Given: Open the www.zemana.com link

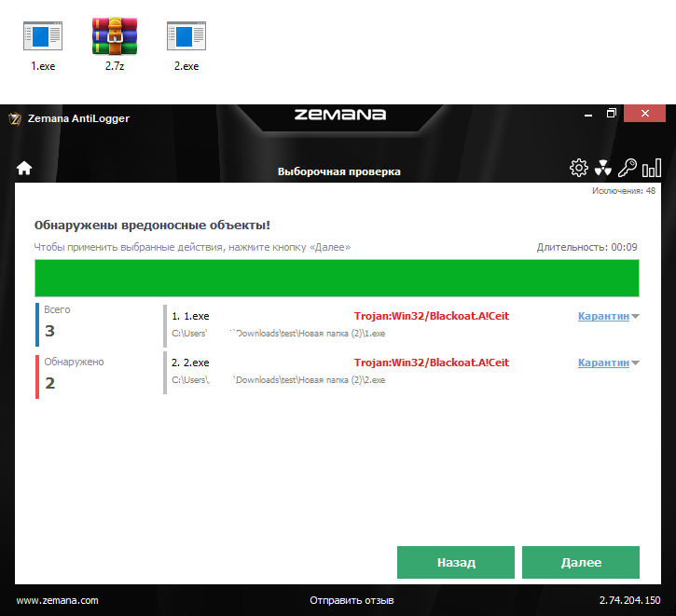Looking at the screenshot, I should click(57, 600).
